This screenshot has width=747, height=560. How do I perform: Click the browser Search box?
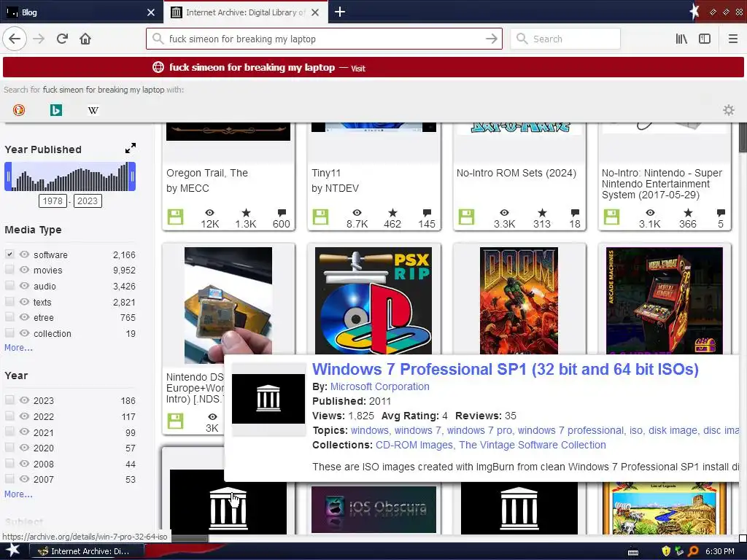pos(565,39)
